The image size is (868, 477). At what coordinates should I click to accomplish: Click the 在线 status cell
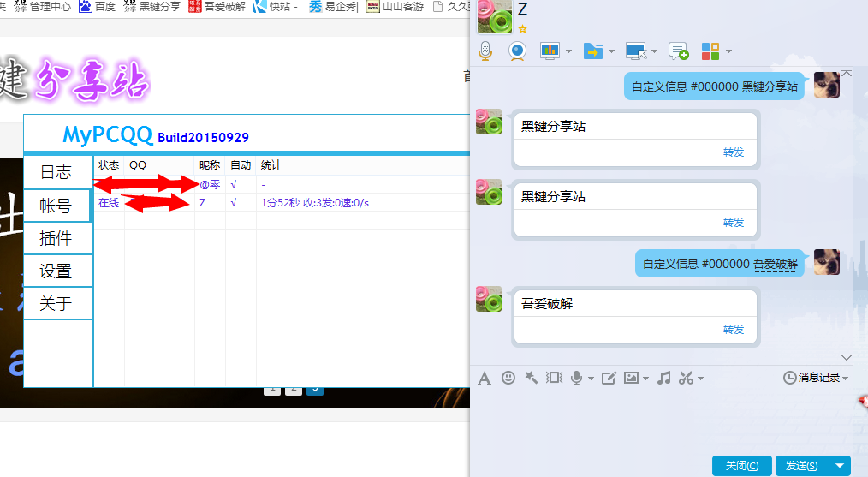tap(109, 203)
